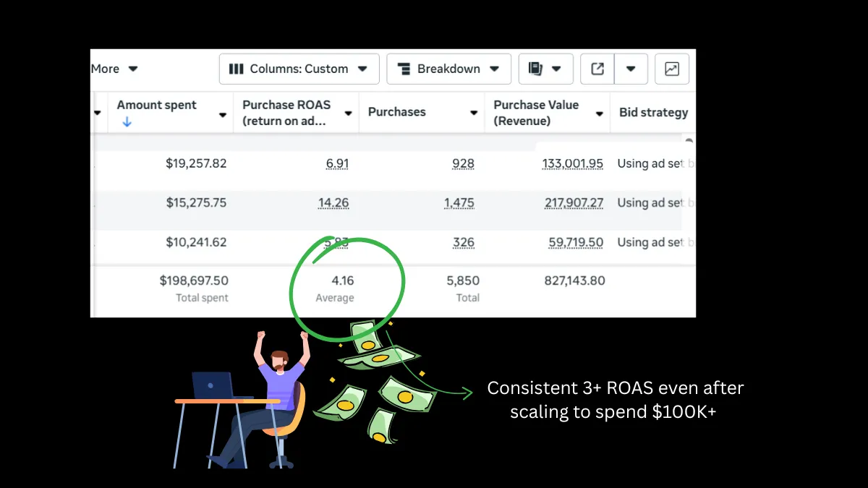Viewport: 868px width, 488px height.
Task: Click the blue sort descending arrow
Action: coord(127,122)
